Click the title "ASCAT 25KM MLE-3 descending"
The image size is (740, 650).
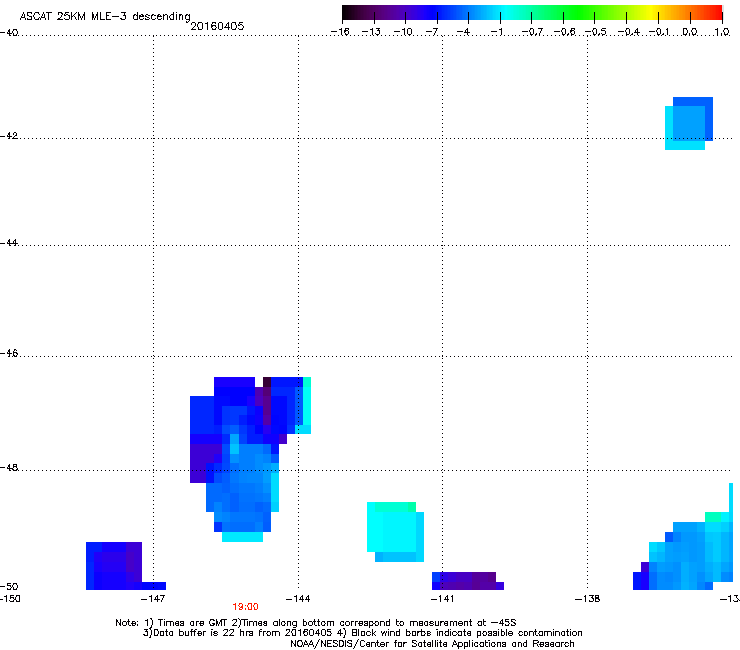coord(105,16)
